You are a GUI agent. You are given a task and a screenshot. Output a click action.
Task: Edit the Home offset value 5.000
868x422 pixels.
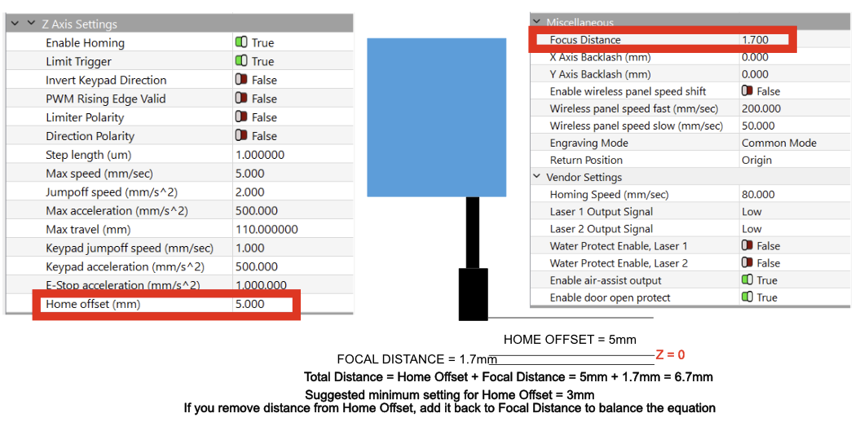pos(249,304)
